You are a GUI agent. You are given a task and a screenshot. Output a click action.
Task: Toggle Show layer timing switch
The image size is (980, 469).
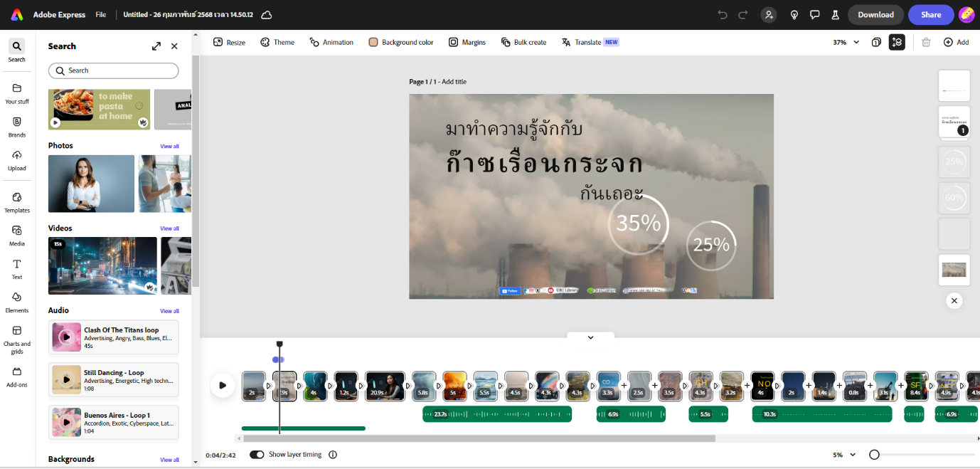coord(257,455)
